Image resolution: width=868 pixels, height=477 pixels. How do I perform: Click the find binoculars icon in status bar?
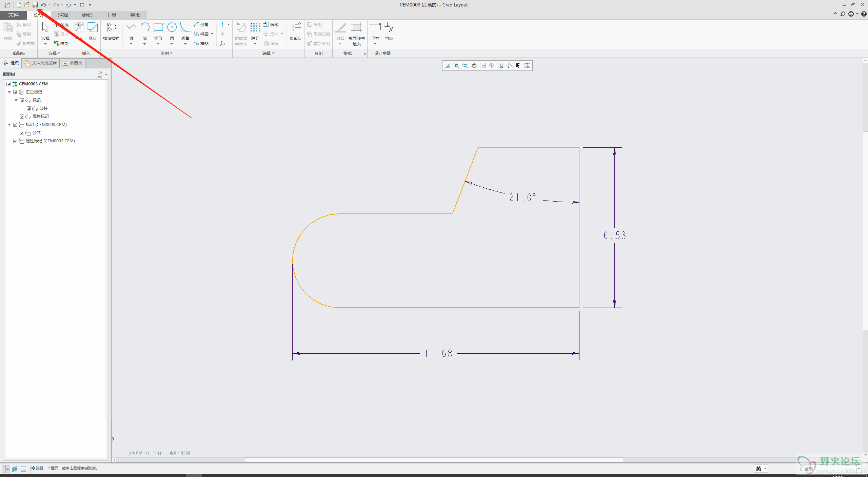point(758,469)
